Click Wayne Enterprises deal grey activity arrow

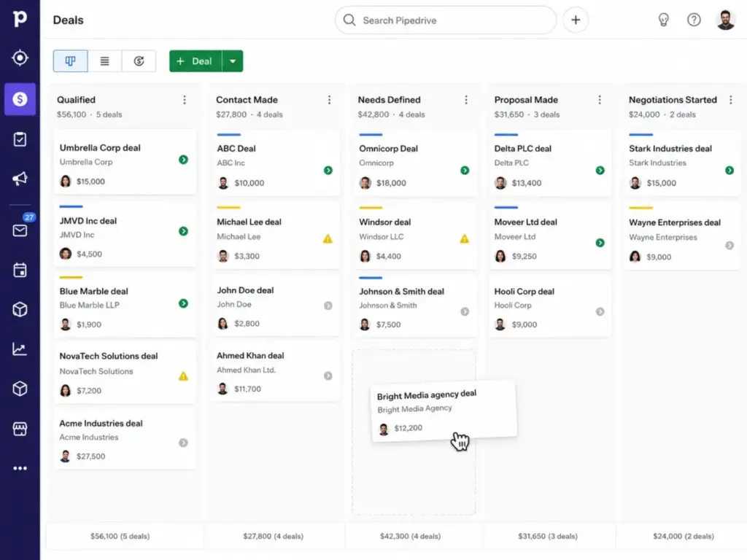pyautogui.click(x=729, y=245)
